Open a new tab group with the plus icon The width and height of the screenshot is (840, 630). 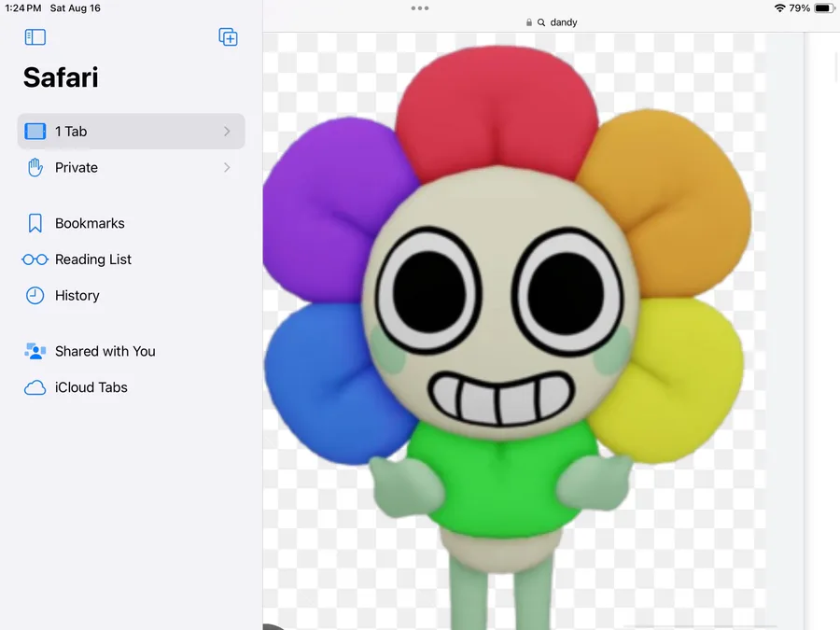click(x=229, y=37)
